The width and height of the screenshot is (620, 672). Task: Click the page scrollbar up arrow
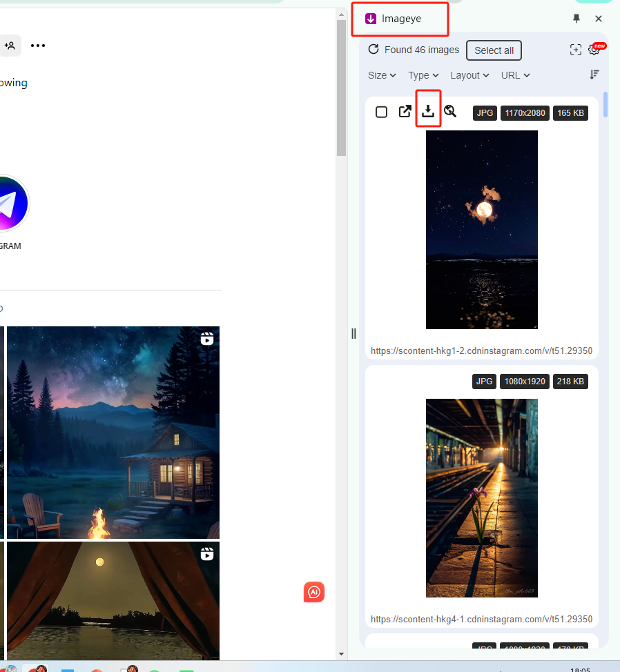(x=341, y=14)
